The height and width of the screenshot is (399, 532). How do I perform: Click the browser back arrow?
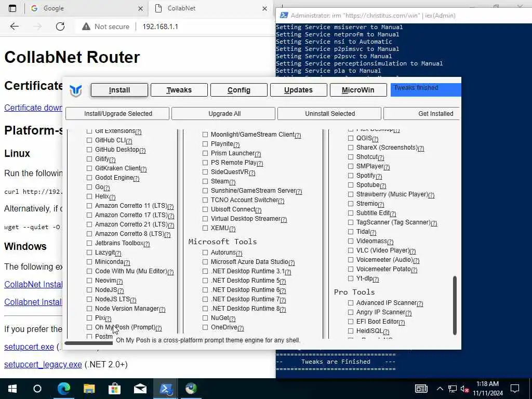coord(14,26)
